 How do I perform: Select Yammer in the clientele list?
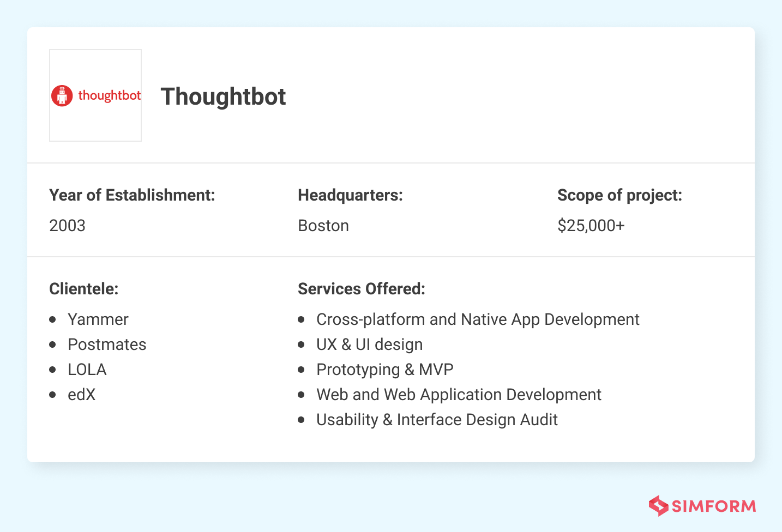98,319
